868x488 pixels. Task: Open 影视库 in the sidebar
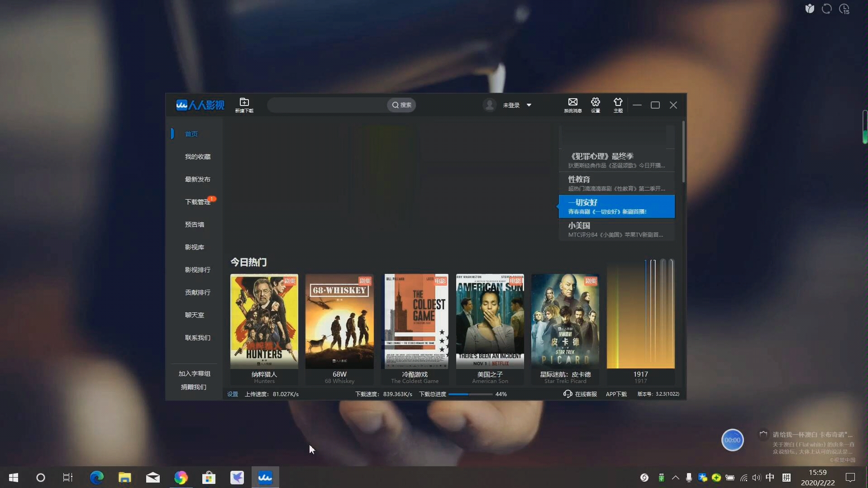tap(194, 247)
